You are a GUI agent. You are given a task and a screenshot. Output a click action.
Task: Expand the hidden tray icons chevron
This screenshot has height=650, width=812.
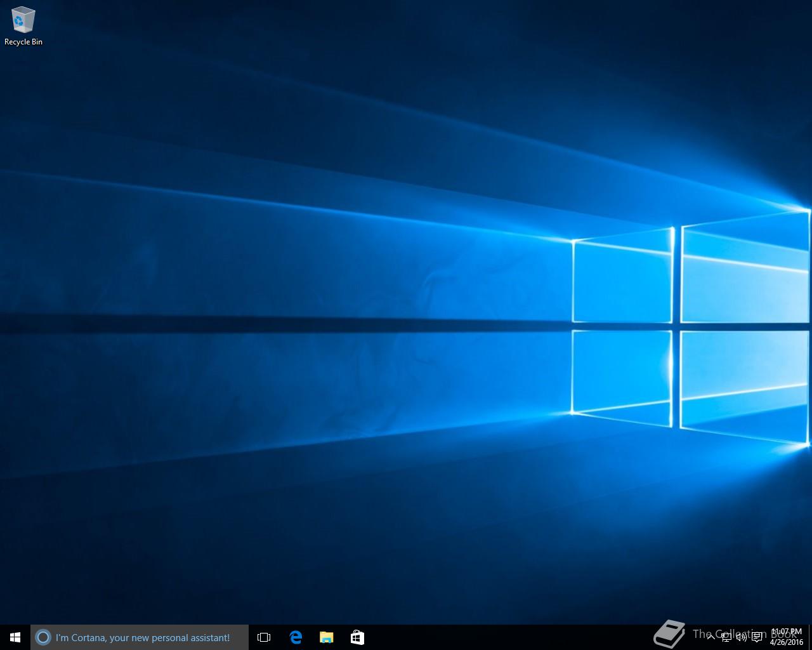(710, 637)
